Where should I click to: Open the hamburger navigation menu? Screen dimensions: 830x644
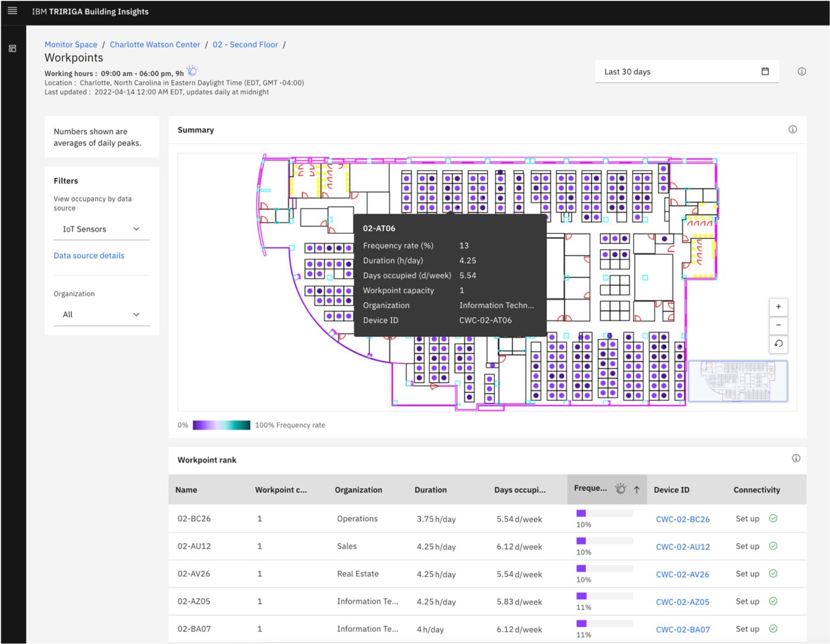click(x=12, y=11)
